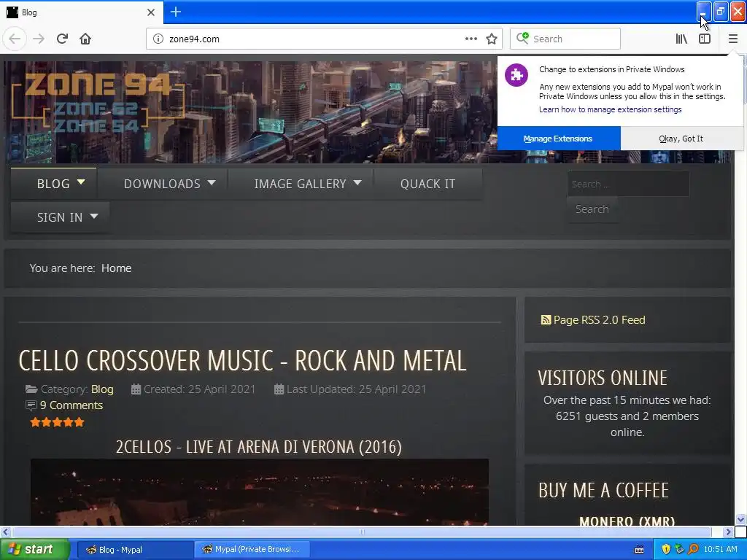Click vertical scrollbar down arrow

click(740, 519)
